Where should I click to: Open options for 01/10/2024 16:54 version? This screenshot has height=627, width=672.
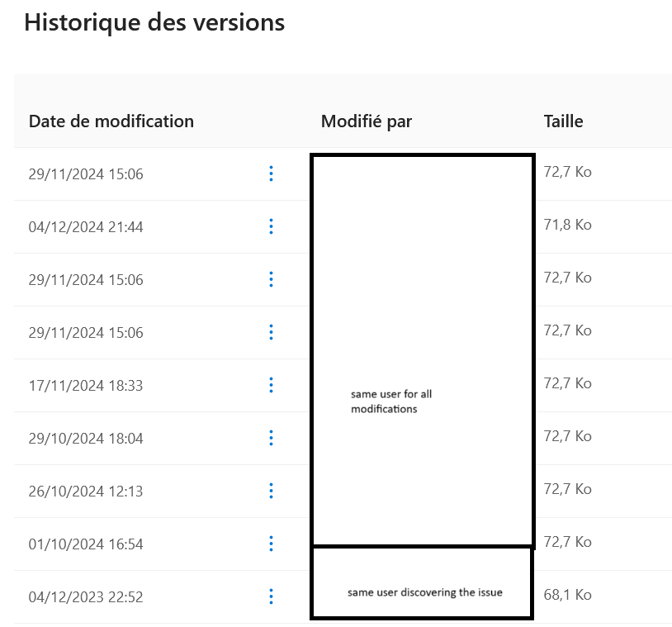coord(271,544)
